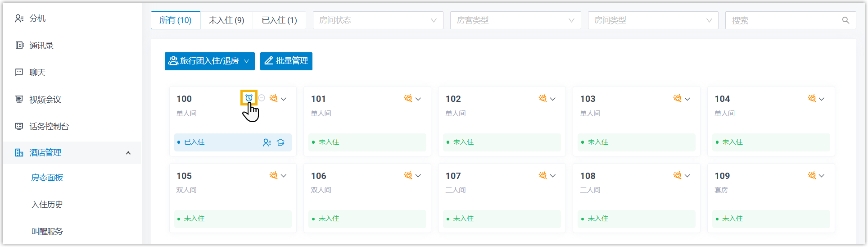Open the 房客类型 dropdown

515,20
